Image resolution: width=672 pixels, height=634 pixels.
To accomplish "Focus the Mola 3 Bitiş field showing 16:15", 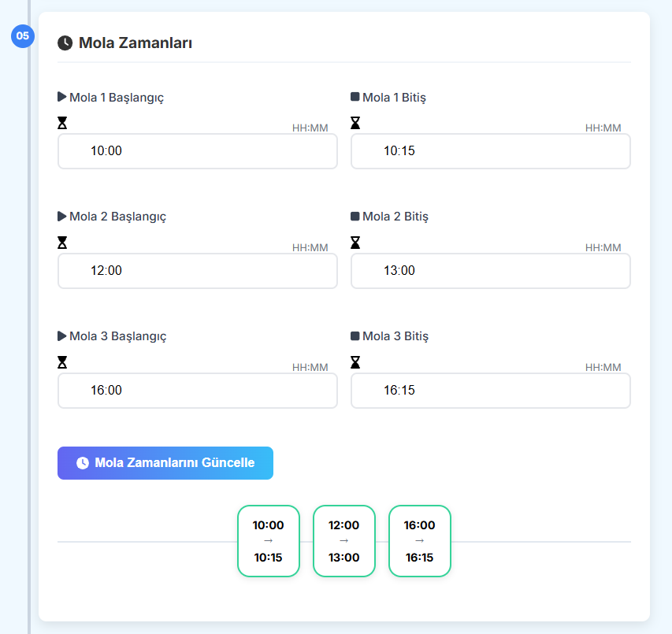I will (x=491, y=391).
